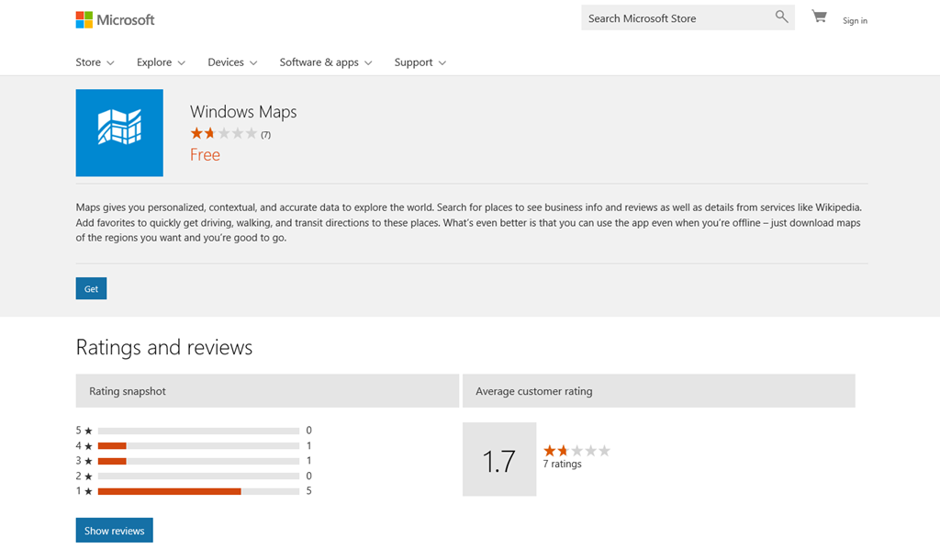Click the search magnifier icon
The width and height of the screenshot is (940, 560).
(x=781, y=17)
